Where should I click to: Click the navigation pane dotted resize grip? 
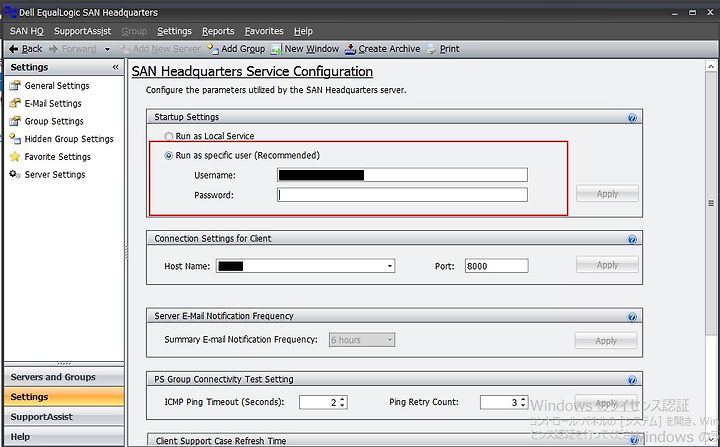pyautogui.click(x=64, y=364)
